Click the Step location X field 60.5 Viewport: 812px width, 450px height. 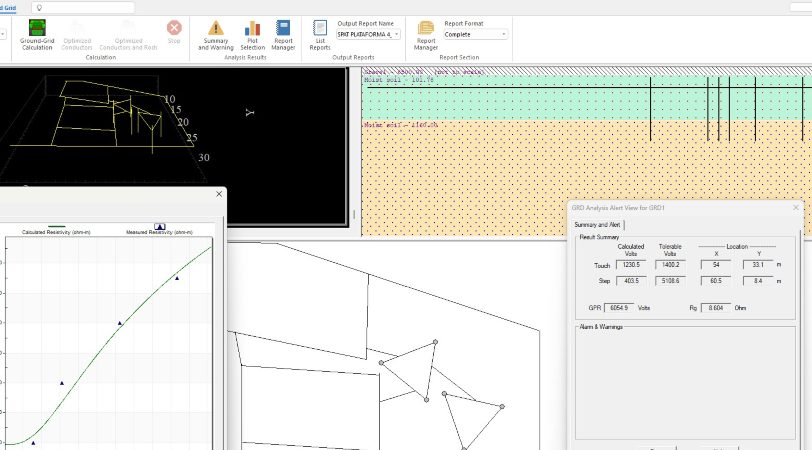(x=716, y=281)
